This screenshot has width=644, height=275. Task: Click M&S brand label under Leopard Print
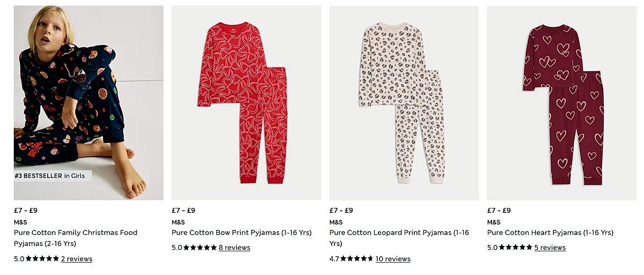[x=336, y=222]
